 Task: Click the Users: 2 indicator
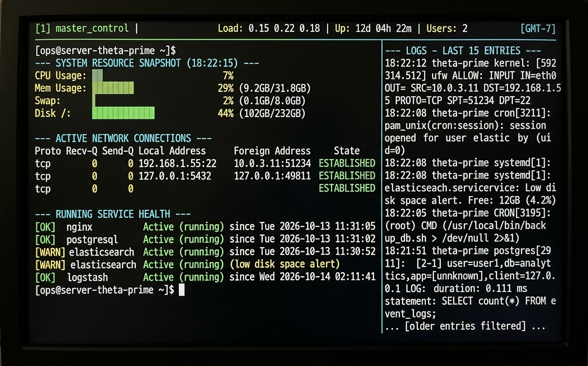click(447, 29)
